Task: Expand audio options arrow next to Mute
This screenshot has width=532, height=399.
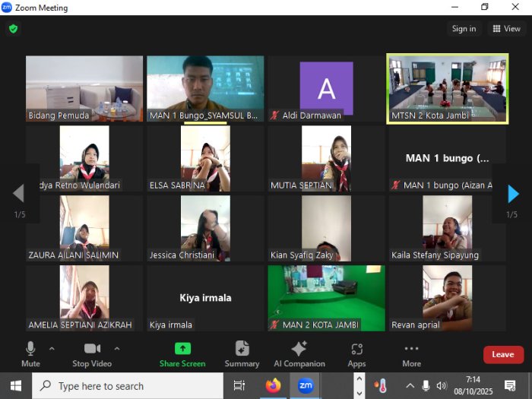Action: (x=52, y=349)
